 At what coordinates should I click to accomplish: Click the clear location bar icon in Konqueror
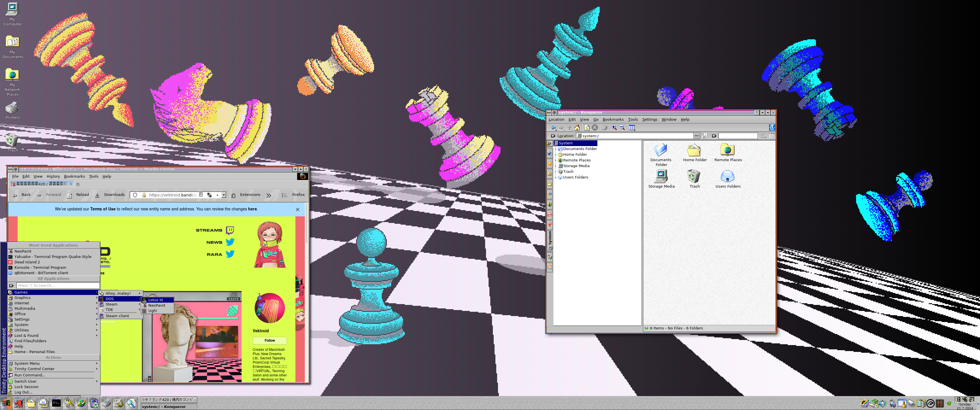click(x=553, y=136)
